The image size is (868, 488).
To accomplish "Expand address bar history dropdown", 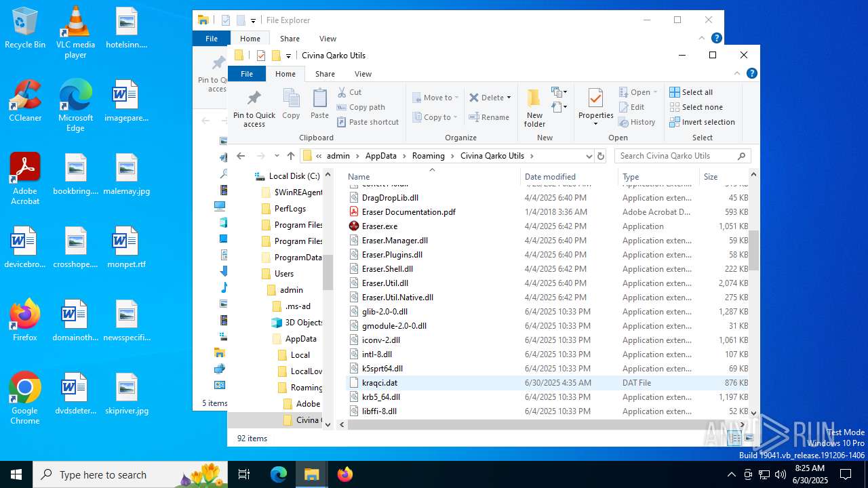I will tap(589, 156).
